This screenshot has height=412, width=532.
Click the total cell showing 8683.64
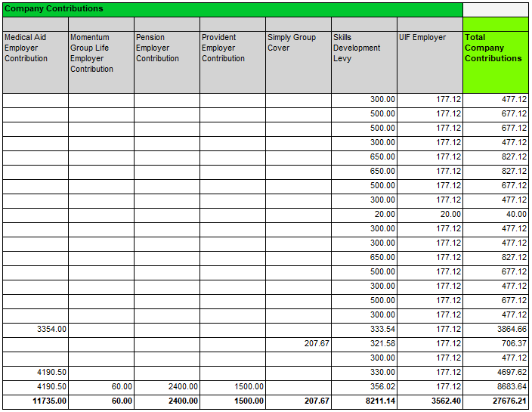click(x=496, y=386)
